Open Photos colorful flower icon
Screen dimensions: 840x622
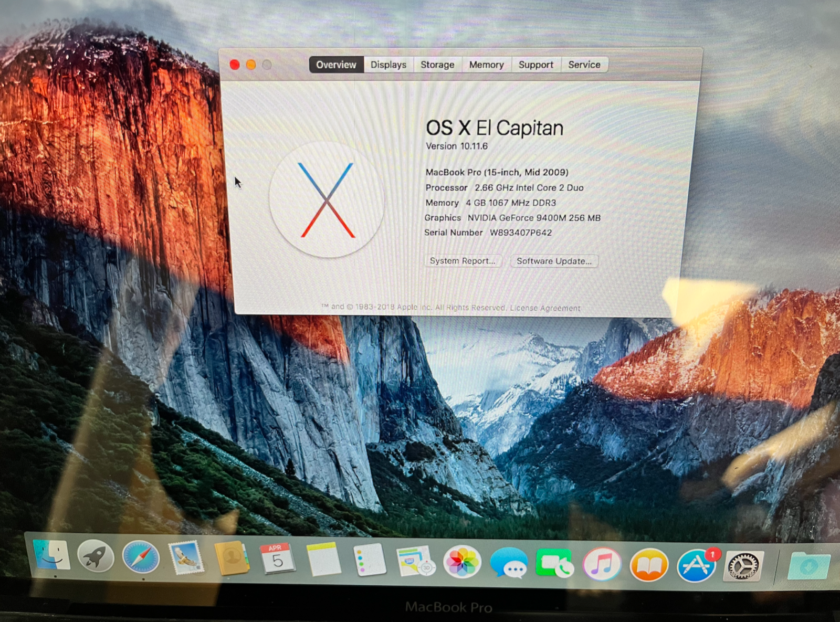click(462, 562)
